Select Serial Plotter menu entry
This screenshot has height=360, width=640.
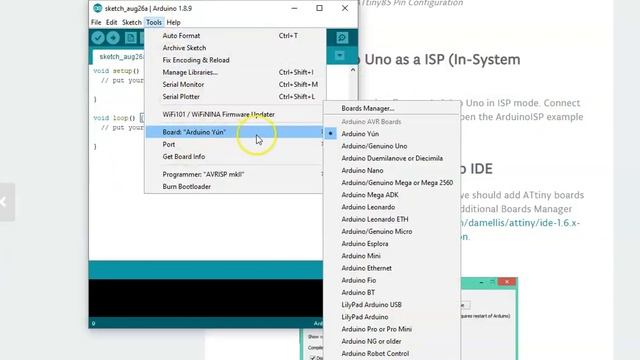coord(236,97)
